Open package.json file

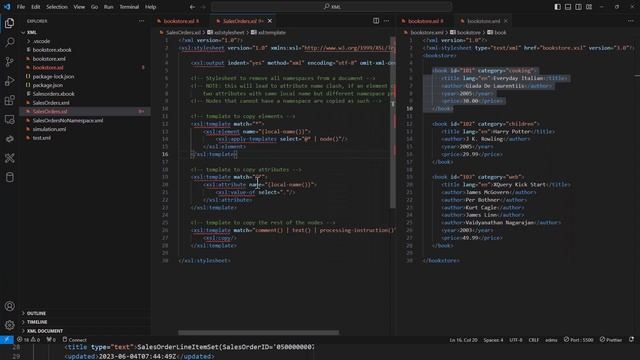[47, 85]
